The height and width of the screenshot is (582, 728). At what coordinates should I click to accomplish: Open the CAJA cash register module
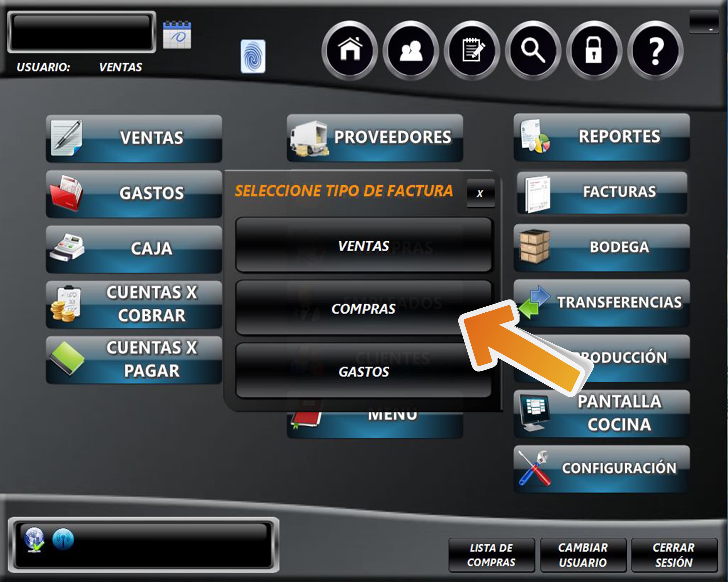(134, 249)
